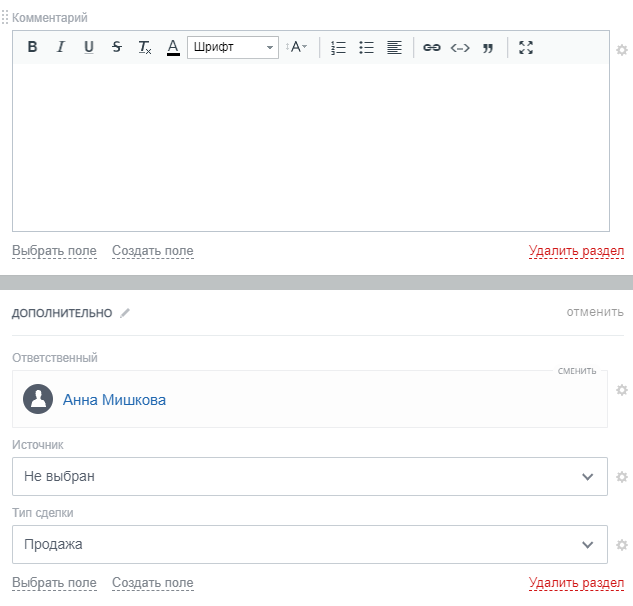The height and width of the screenshot is (606, 633).
Task: Open text alignment options
Action: point(394,47)
